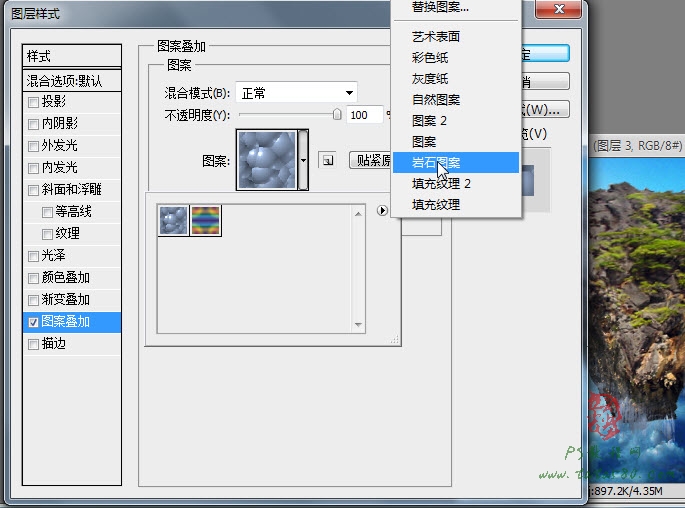Enable the 斜面和浮雕 bevel checkbox
Viewport: 685px width, 508px height.
[x=33, y=190]
